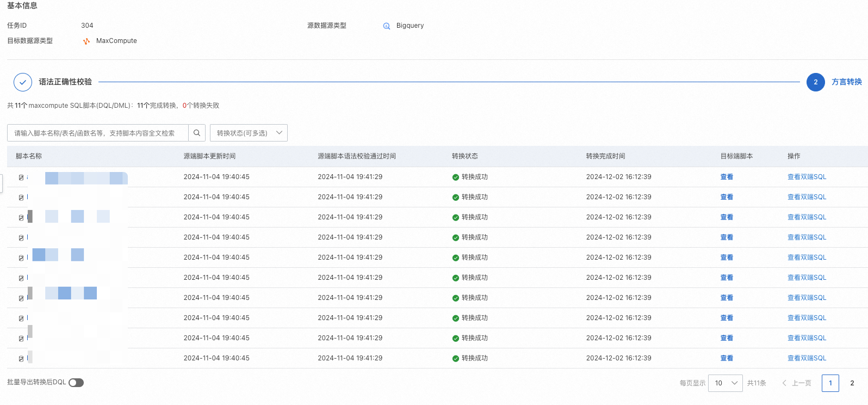This screenshot has width=868, height=405.
Task: Click the 每页显示 label
Action: [692, 383]
